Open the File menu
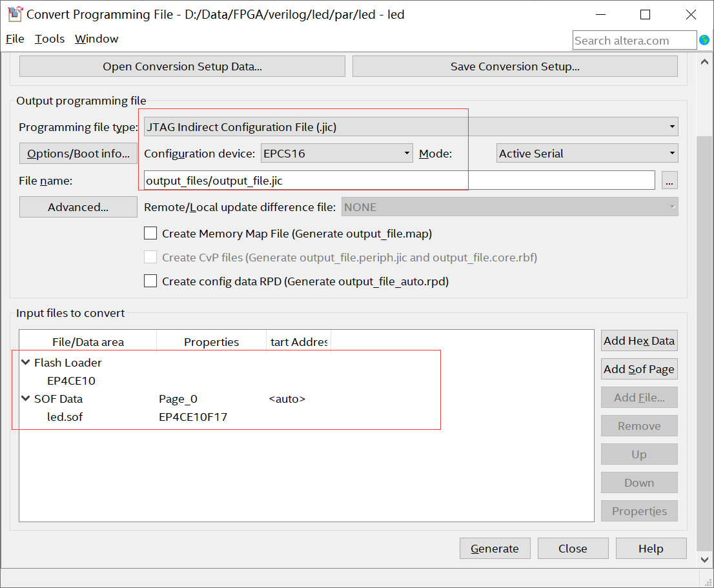714x588 pixels. [15, 39]
